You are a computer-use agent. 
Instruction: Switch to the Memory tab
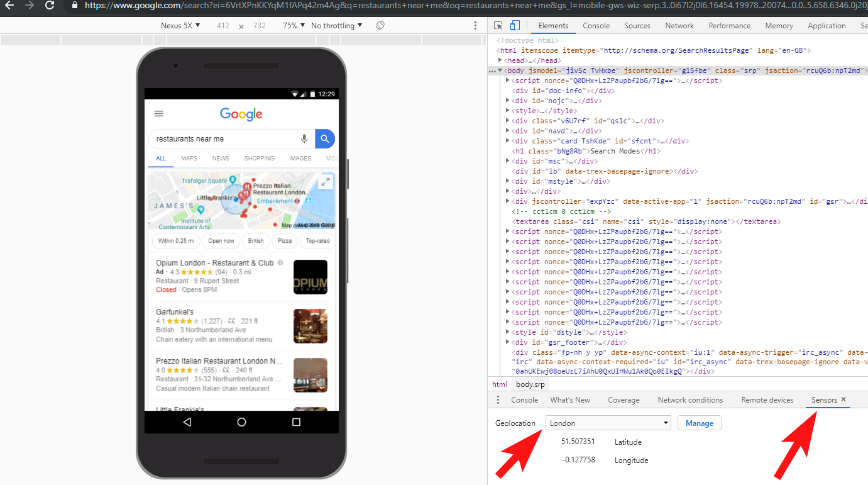(x=779, y=26)
